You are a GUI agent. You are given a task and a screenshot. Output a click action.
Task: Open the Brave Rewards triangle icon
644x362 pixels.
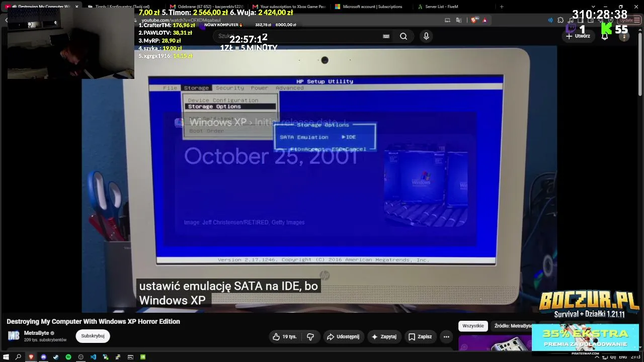click(x=485, y=20)
